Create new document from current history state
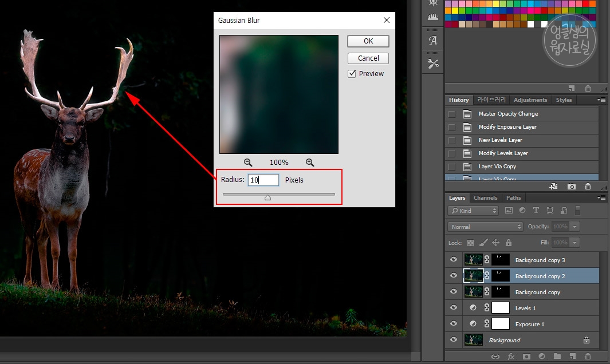 [553, 187]
